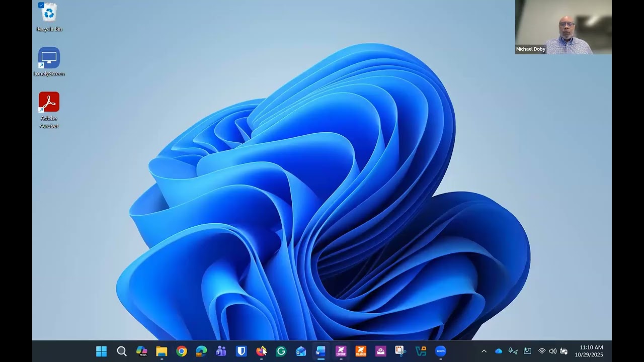Open the pink Editor app on taskbar
644x362 pixels.
341,351
